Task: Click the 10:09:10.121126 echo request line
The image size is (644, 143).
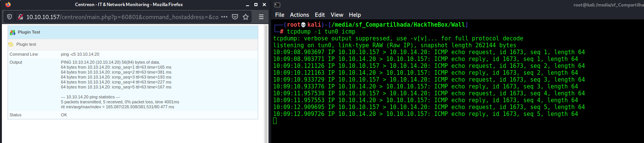Action: click(429, 66)
